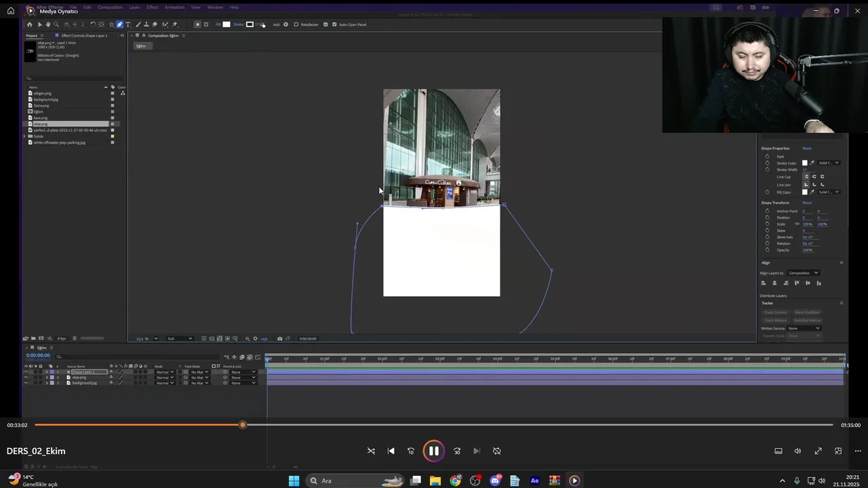
Task: Select the Star shape tool
Action: pos(111,24)
